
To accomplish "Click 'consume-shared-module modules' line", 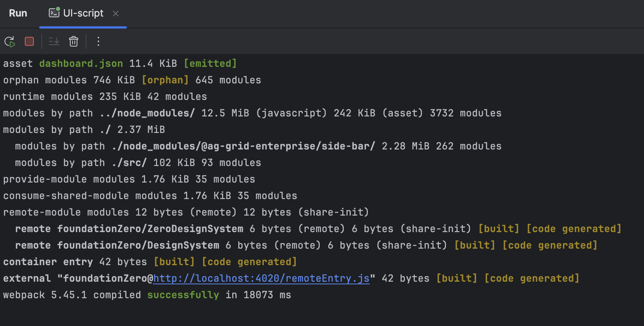I will coord(150,196).
